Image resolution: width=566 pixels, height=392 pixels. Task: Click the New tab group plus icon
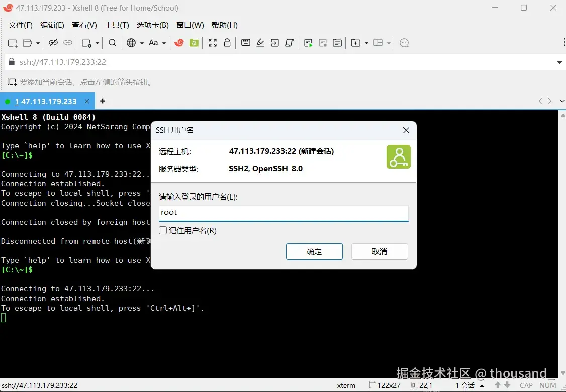pos(355,43)
